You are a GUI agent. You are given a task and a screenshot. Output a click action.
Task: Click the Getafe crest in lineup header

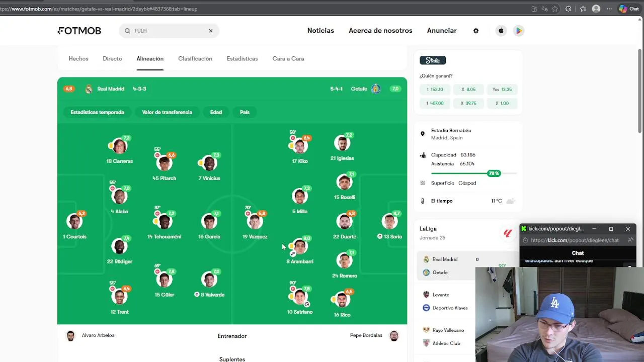[x=375, y=89]
